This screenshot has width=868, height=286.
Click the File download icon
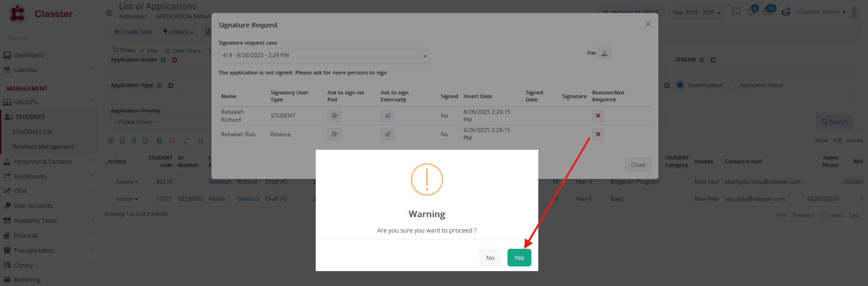[604, 53]
